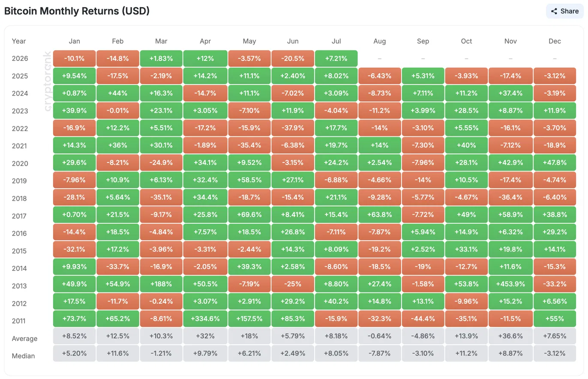Click the 2013 March +188% cell

(162, 284)
